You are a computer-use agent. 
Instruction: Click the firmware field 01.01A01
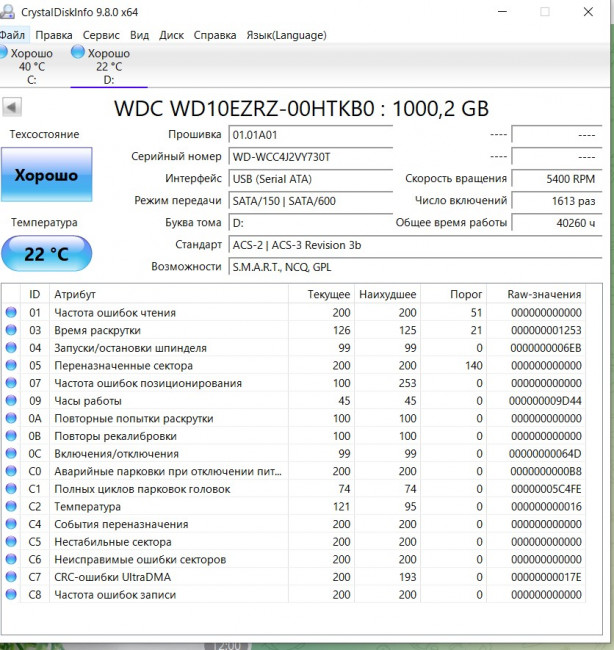tap(311, 135)
